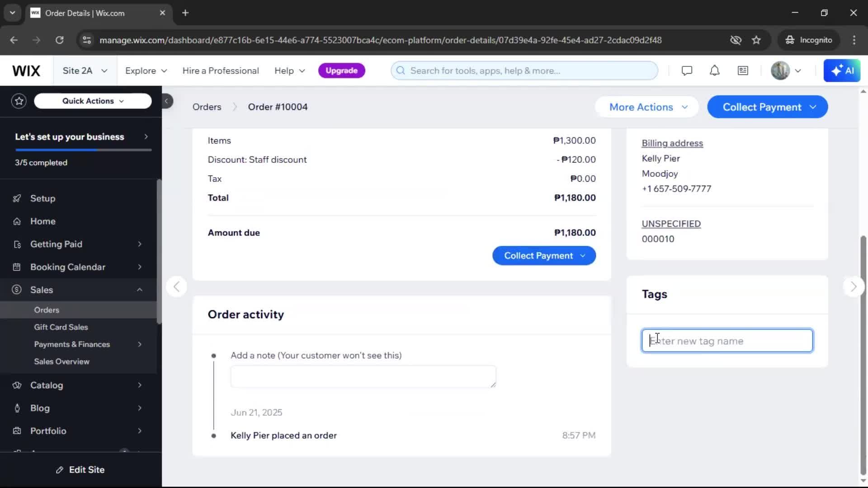868x488 pixels.
Task: Collapse the Sales section chevron
Action: point(140,290)
